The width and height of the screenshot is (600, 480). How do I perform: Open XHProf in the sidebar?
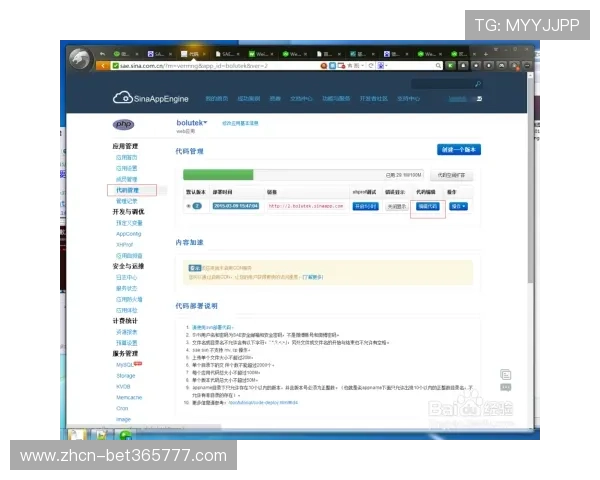pos(124,245)
